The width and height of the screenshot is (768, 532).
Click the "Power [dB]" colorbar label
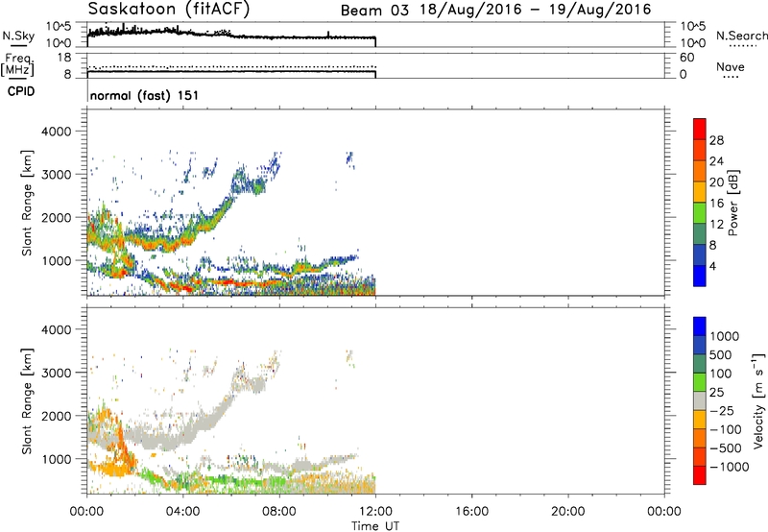(733, 203)
